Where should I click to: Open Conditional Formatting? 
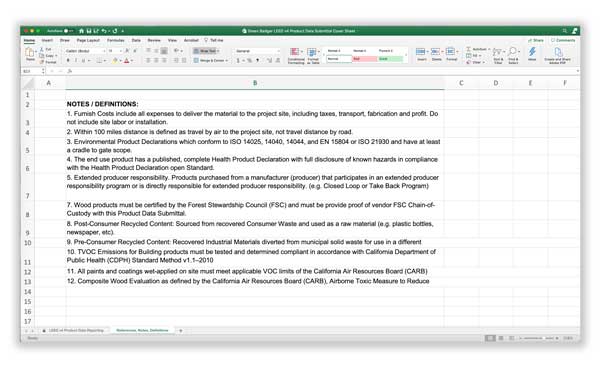coord(295,55)
